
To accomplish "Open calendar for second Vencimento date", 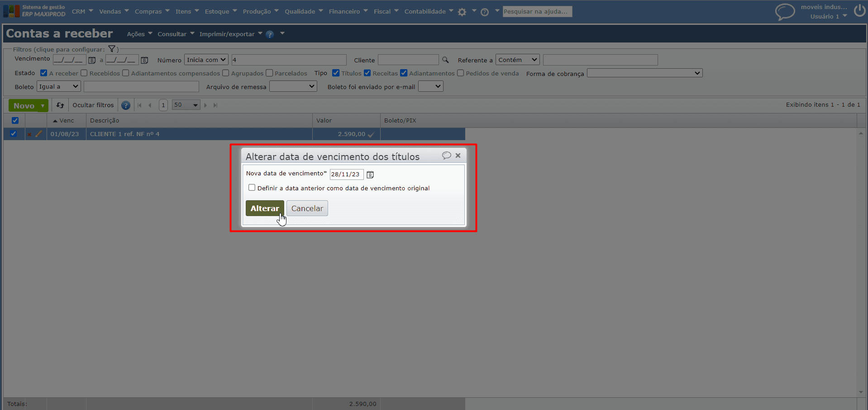I will pos(144,60).
